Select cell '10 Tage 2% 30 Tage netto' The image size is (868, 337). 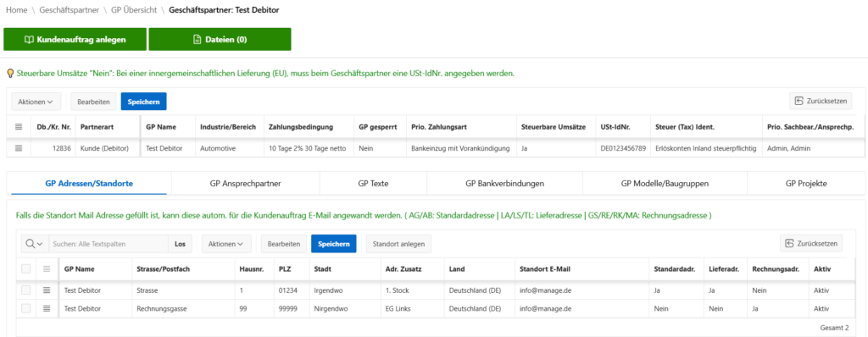(309, 148)
